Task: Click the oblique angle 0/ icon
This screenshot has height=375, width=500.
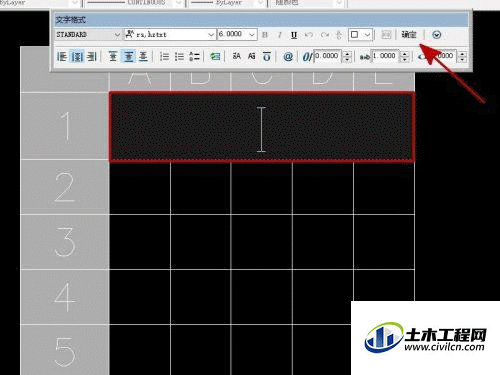Action: click(307, 57)
